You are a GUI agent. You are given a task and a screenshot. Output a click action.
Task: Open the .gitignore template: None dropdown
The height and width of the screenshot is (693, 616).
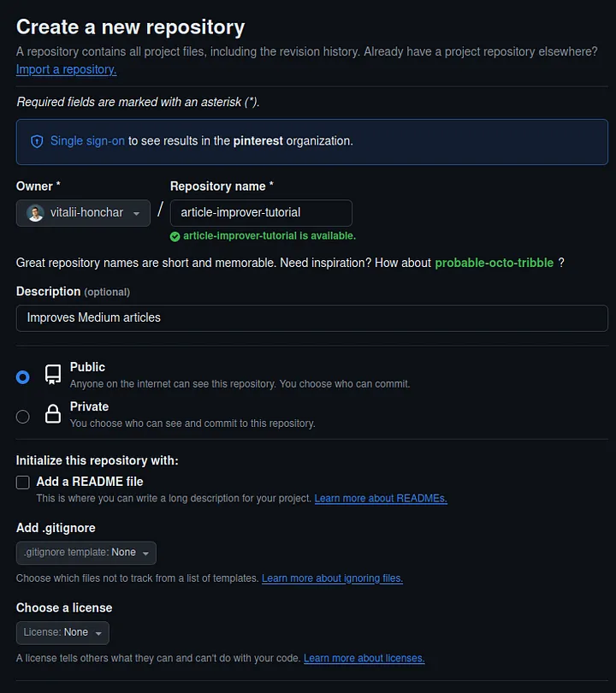click(86, 553)
